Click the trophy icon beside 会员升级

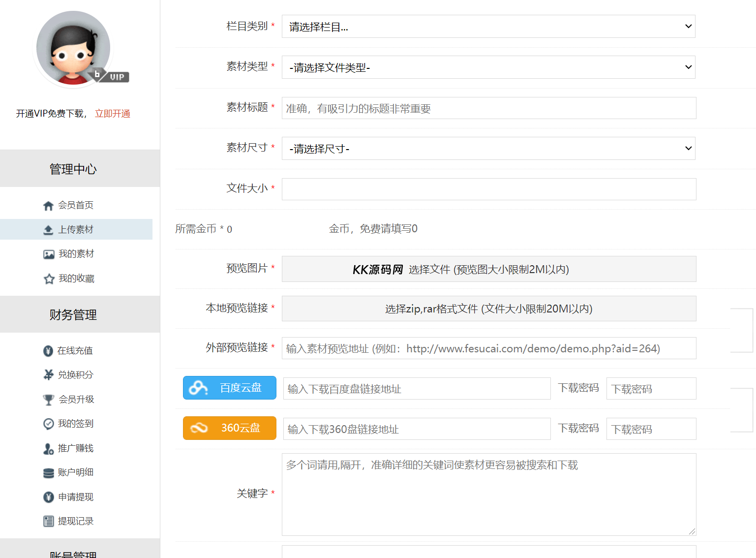(48, 400)
